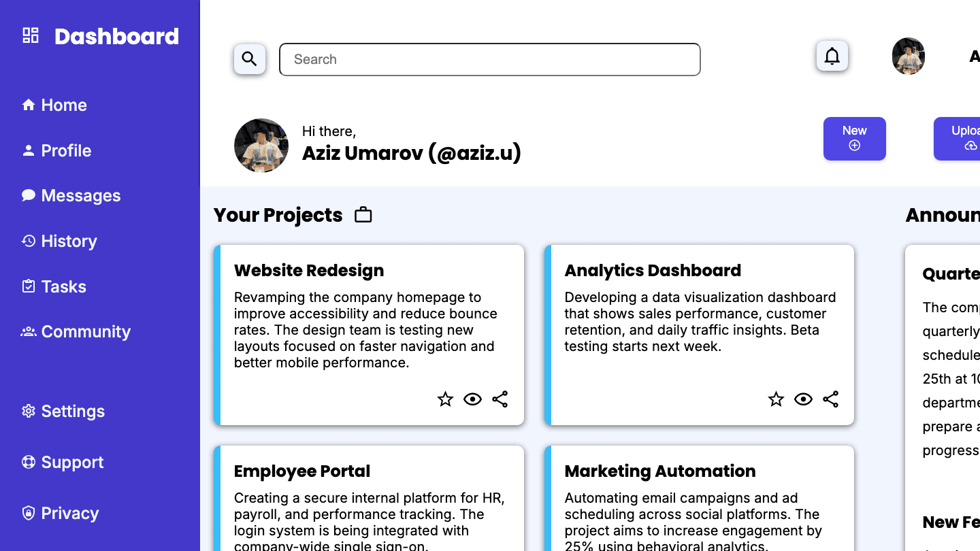Star the Website Redesign project
980x551 pixels.
(x=445, y=399)
